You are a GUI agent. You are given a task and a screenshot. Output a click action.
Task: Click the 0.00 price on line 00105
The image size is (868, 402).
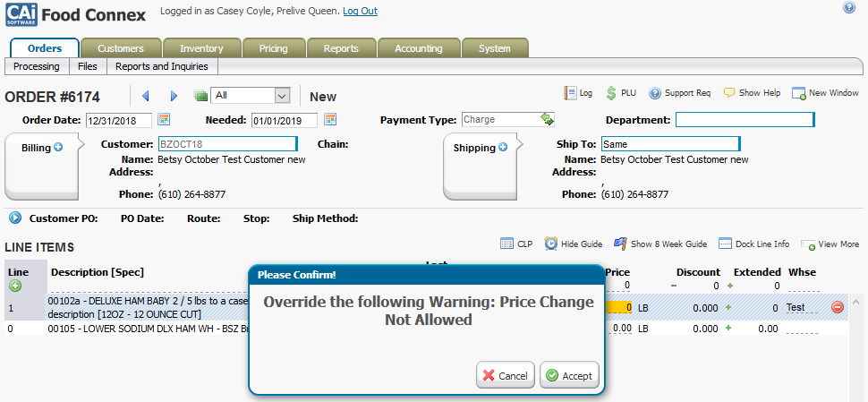coord(621,329)
